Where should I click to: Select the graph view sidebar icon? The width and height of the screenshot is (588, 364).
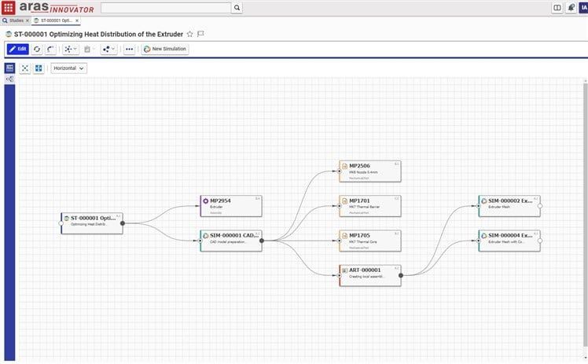(x=9, y=79)
